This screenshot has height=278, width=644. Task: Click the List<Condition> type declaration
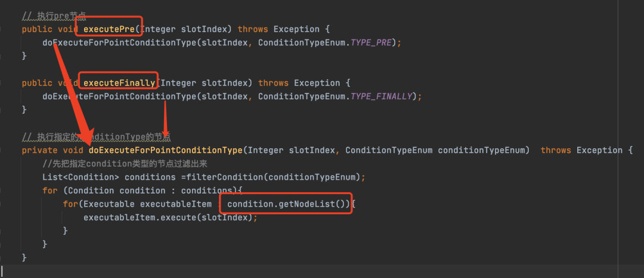pos(81,177)
